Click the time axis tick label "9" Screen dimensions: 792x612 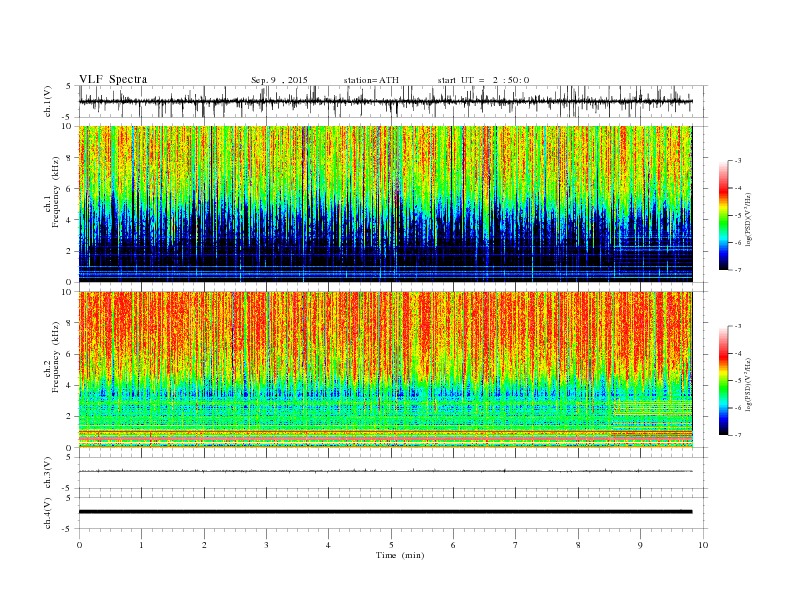pos(640,545)
